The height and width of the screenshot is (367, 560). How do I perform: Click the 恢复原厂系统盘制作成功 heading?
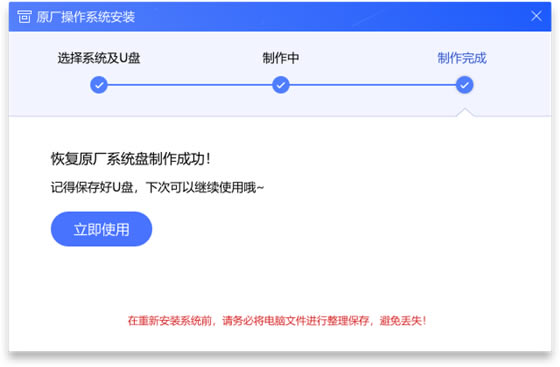click(131, 159)
